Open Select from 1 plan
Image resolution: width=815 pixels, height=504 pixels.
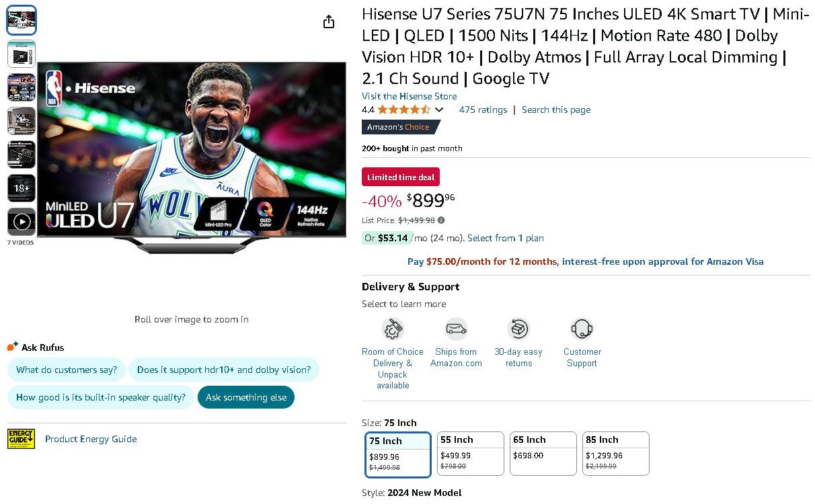coord(505,238)
